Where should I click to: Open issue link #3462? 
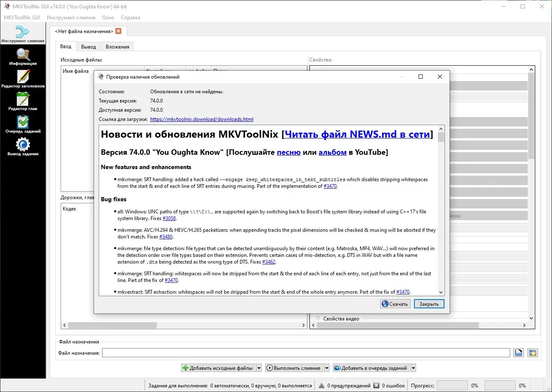[268, 262]
